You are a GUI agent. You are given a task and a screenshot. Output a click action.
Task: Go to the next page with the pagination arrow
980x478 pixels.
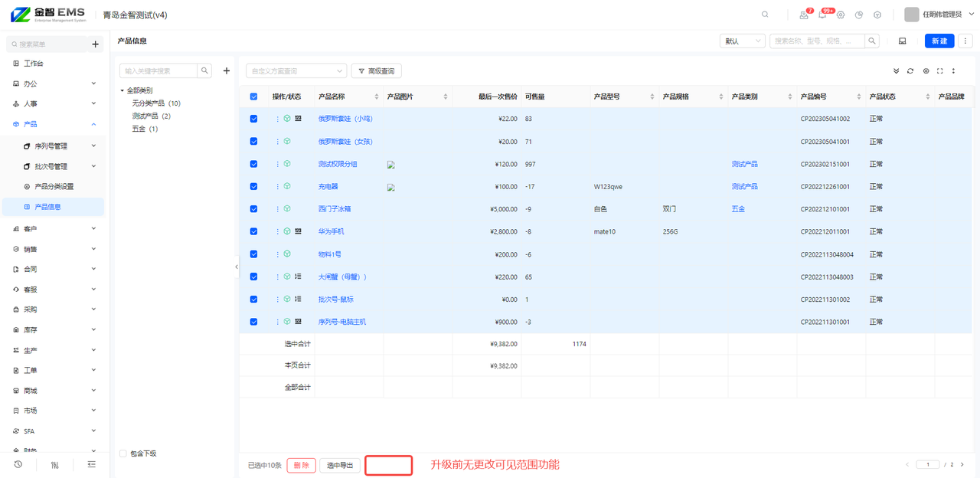point(962,464)
